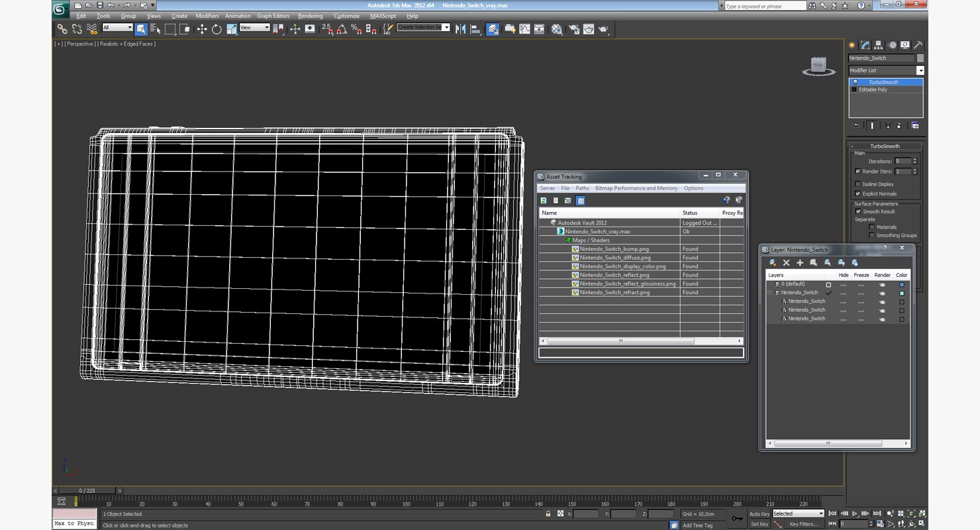Click Pin Stack icon below modifier list
The image size is (980, 530).
tap(856, 125)
